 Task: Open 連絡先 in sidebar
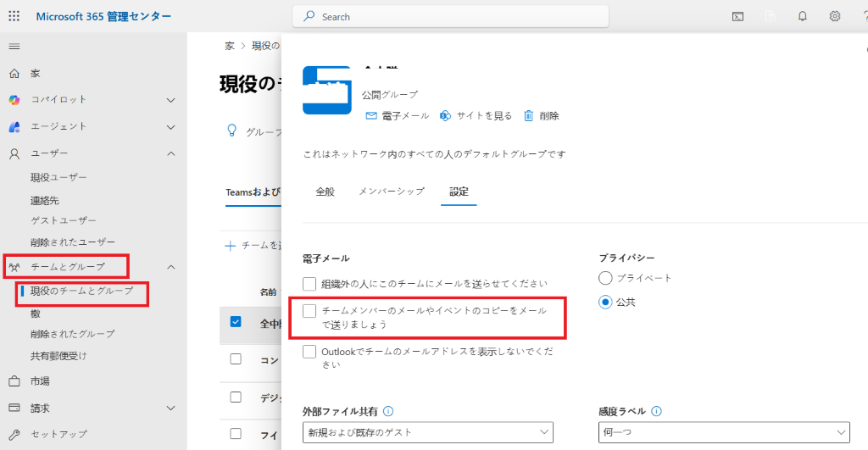tap(45, 200)
